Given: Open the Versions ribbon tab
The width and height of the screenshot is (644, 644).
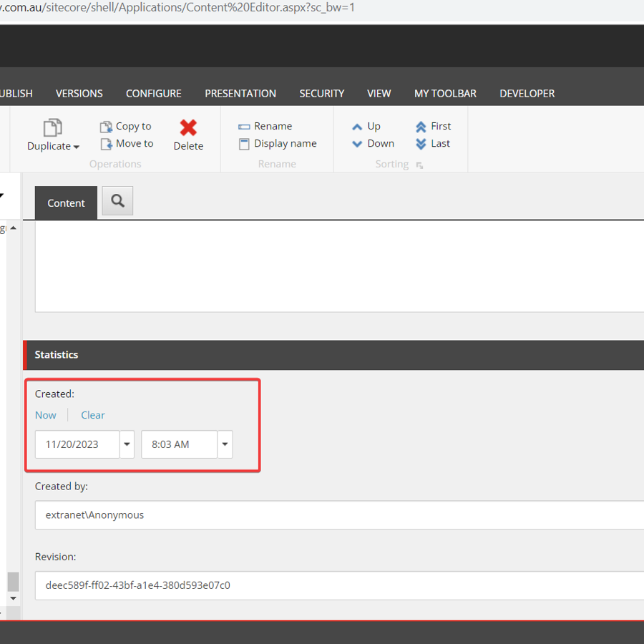Looking at the screenshot, I should 79,94.
